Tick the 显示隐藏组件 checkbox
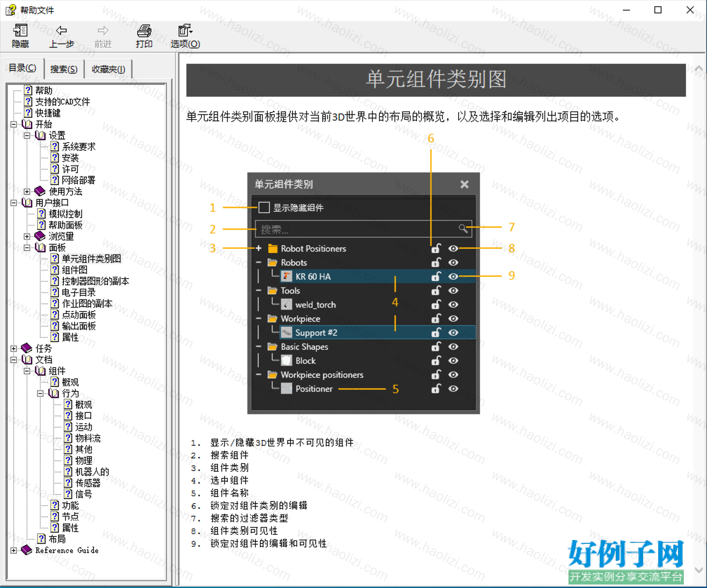Image resolution: width=707 pixels, height=588 pixels. click(264, 207)
